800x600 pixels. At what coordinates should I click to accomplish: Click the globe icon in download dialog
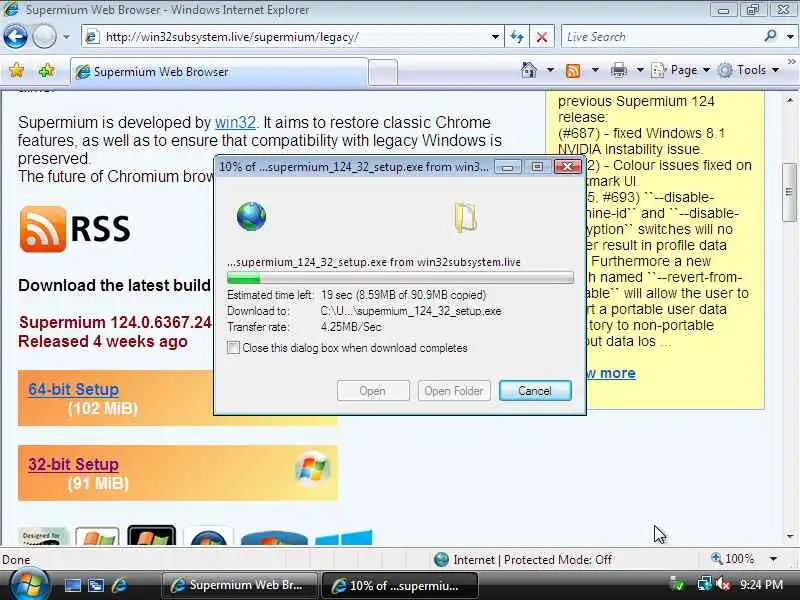251,216
